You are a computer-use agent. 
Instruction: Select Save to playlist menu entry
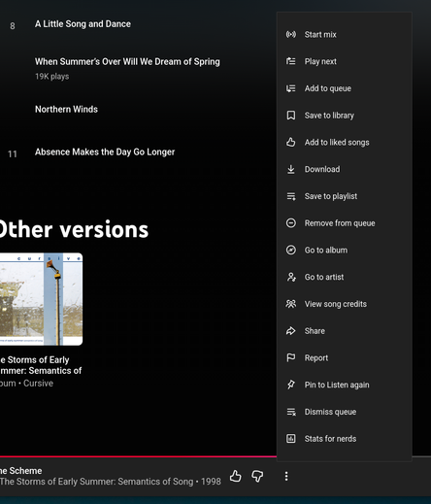tap(345, 196)
